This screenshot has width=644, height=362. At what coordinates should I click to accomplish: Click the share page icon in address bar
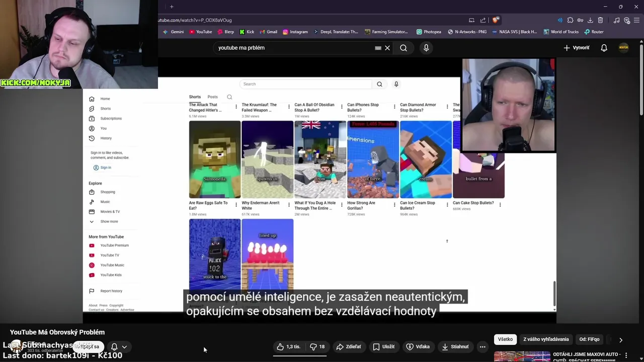(x=483, y=20)
